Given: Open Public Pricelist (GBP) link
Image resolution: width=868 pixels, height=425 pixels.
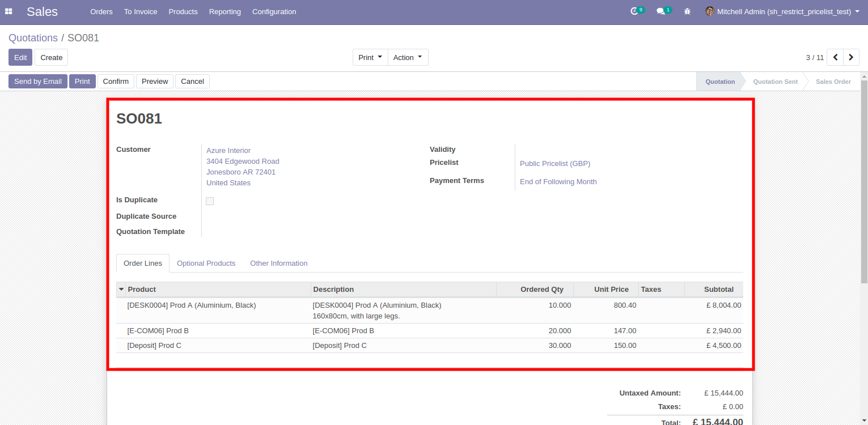Looking at the screenshot, I should (555, 164).
